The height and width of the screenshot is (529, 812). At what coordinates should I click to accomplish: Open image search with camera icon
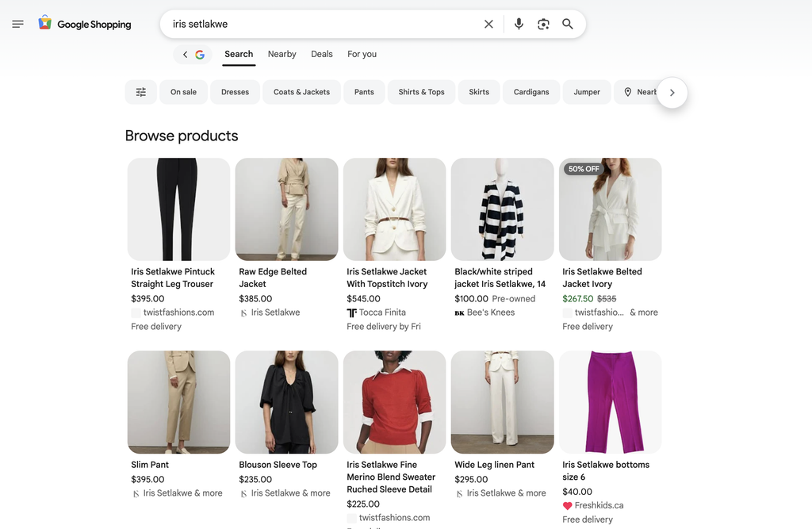tap(543, 24)
